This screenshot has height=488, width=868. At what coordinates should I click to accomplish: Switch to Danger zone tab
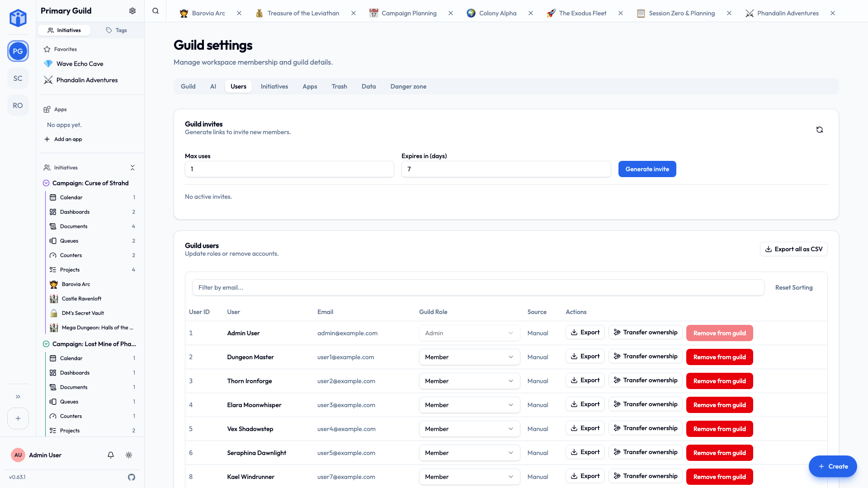click(x=408, y=86)
